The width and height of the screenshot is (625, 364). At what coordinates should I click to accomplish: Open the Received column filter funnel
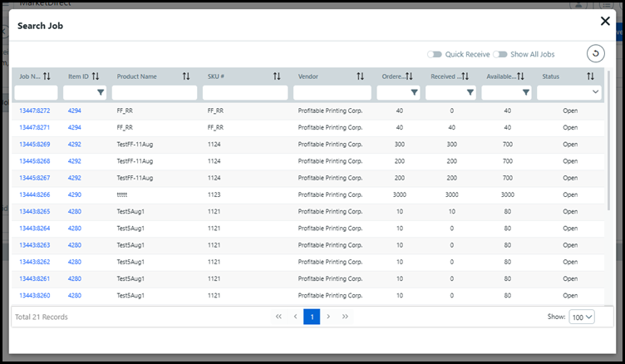coord(470,92)
